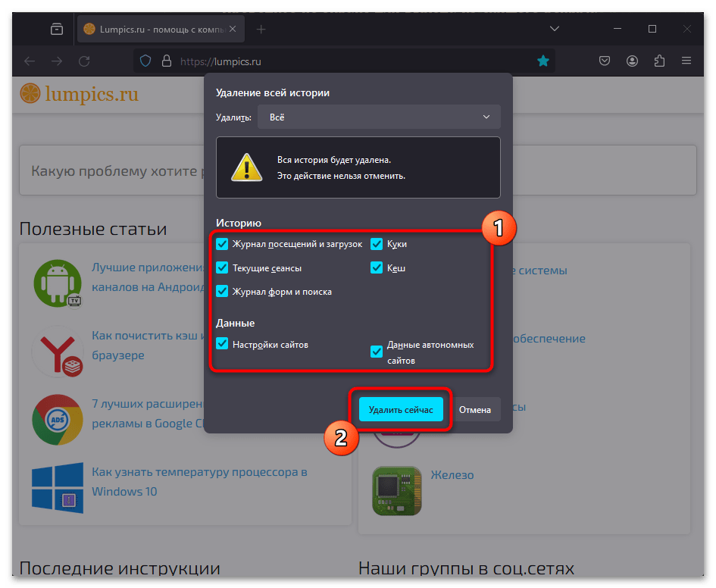
Task: Click the 'Полезные статьи' heading
Action: pyautogui.click(x=93, y=228)
